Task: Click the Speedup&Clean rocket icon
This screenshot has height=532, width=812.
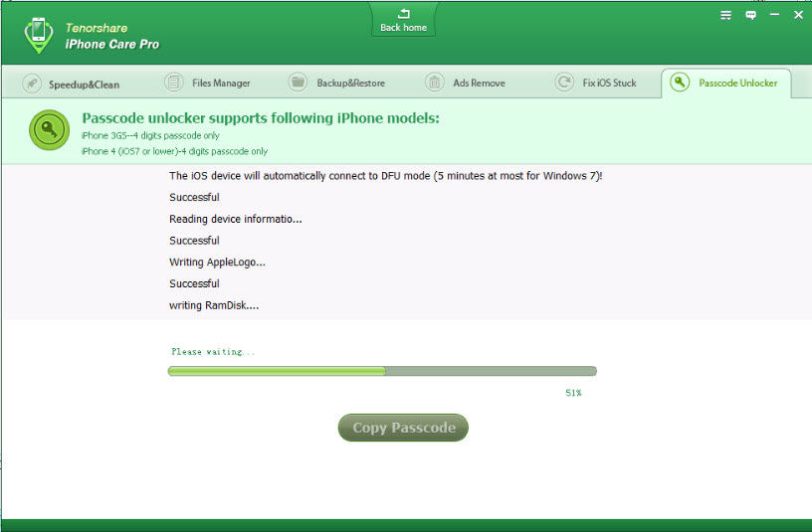Action: tap(32, 84)
